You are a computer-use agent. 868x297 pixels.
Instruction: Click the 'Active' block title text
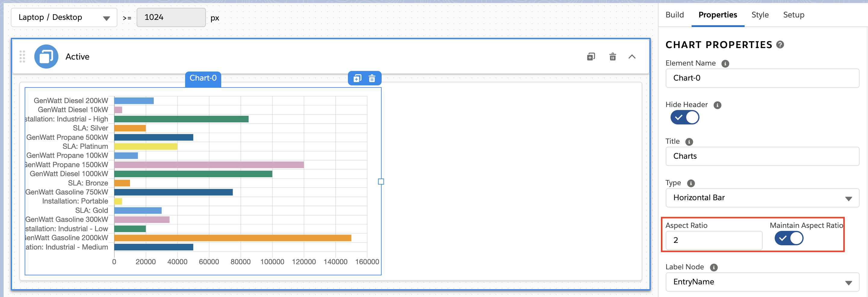point(78,57)
